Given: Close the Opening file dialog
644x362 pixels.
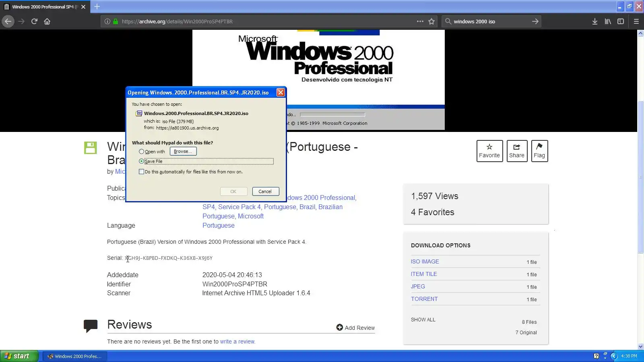Looking at the screenshot, I should pos(281,93).
